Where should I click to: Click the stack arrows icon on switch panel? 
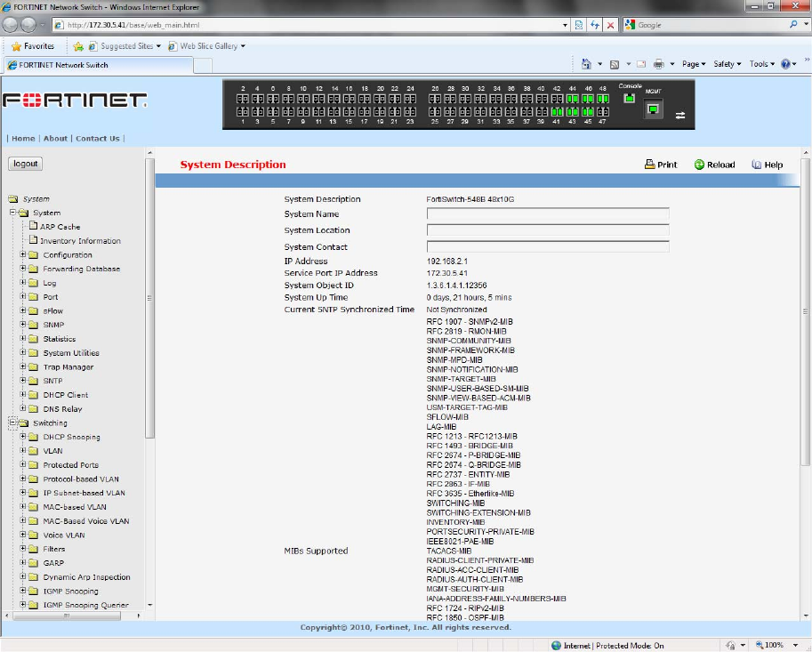680,116
